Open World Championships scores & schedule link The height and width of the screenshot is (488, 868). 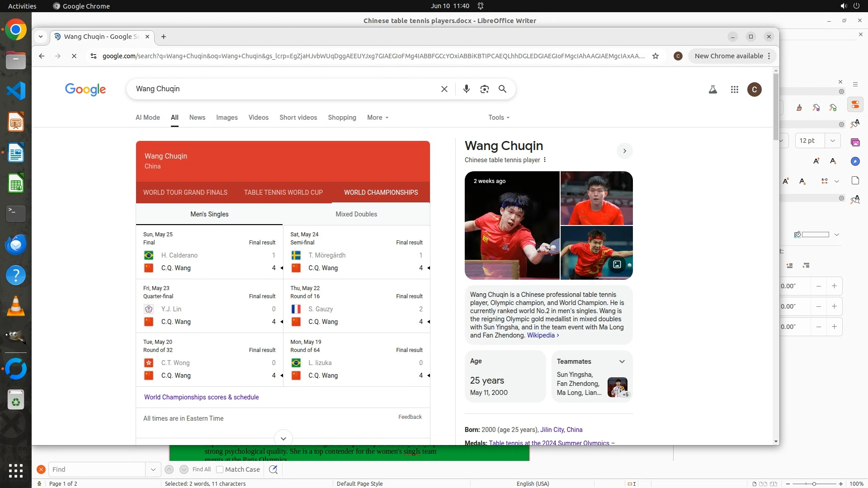tap(201, 397)
